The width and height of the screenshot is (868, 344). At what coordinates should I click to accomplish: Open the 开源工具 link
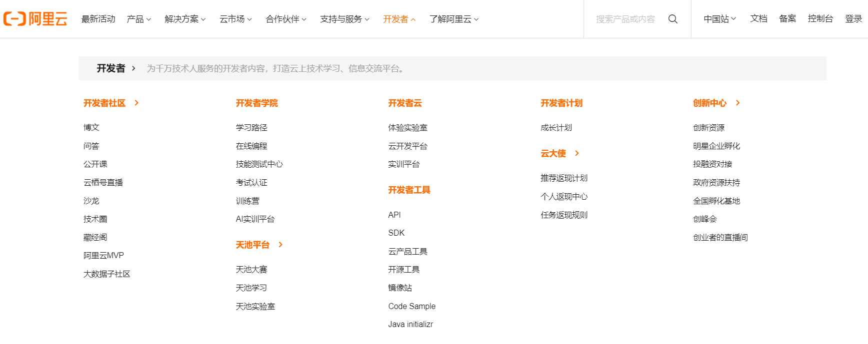pyautogui.click(x=404, y=269)
